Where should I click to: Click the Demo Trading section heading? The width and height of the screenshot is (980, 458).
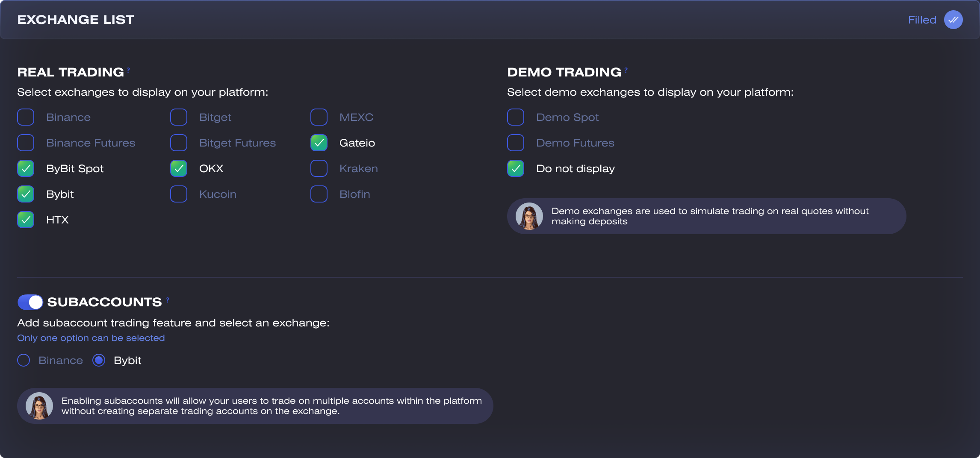tap(564, 72)
